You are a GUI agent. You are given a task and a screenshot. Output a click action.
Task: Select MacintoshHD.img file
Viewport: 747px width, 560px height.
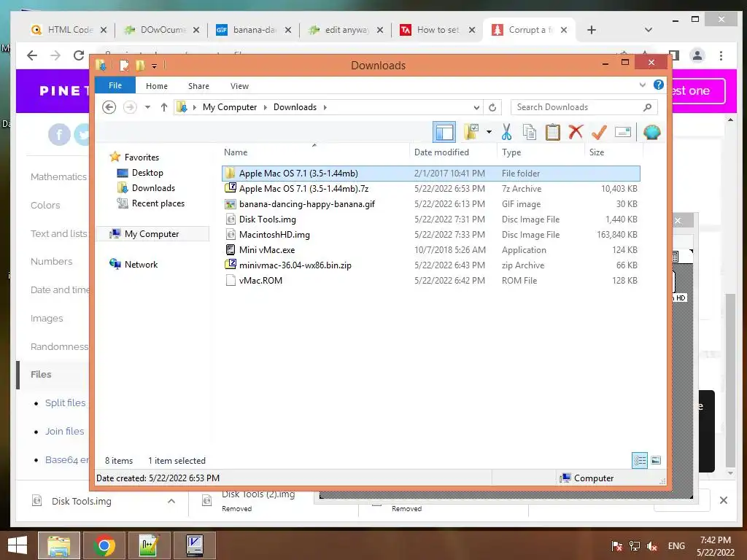pyautogui.click(x=430, y=234)
